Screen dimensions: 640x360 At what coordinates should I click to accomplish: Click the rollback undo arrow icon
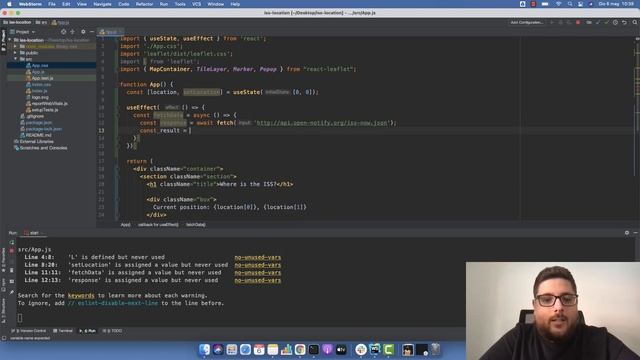tap(624, 22)
